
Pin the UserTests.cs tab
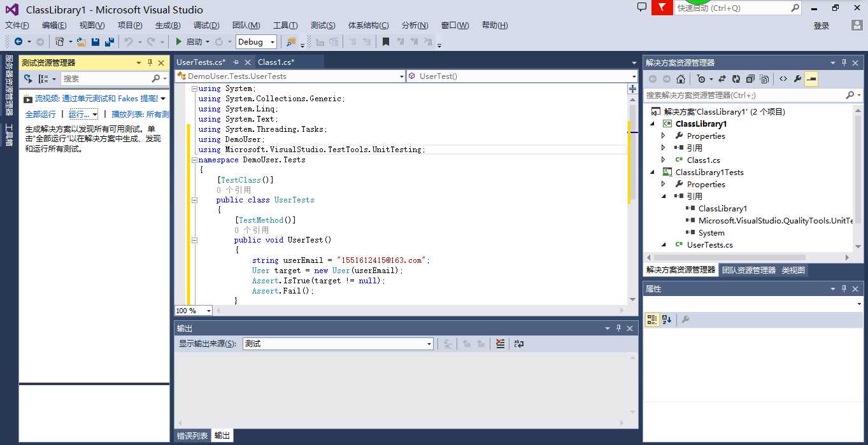tap(236, 62)
